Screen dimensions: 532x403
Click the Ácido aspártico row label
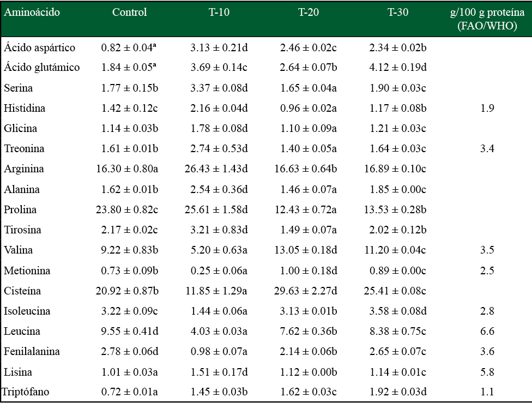click(x=39, y=48)
